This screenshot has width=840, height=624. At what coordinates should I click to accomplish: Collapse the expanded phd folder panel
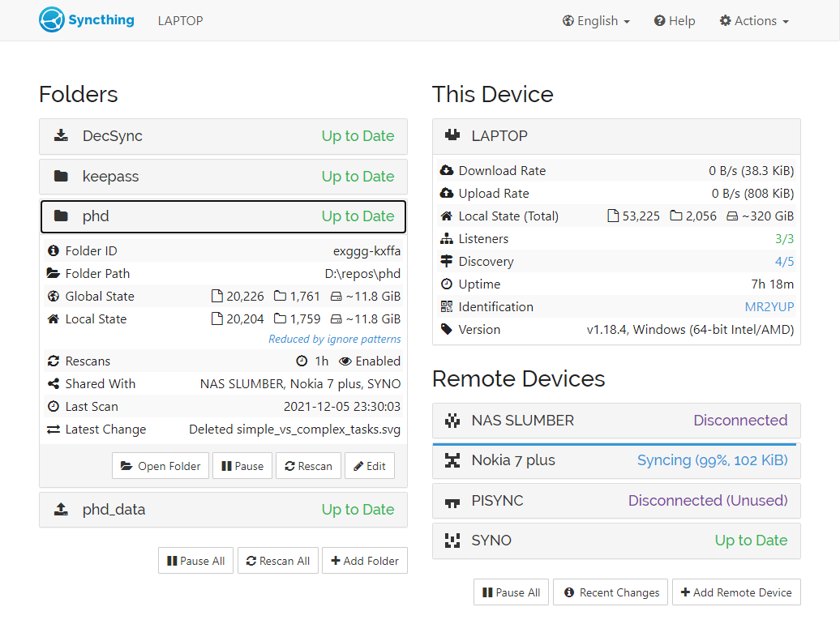point(223,216)
